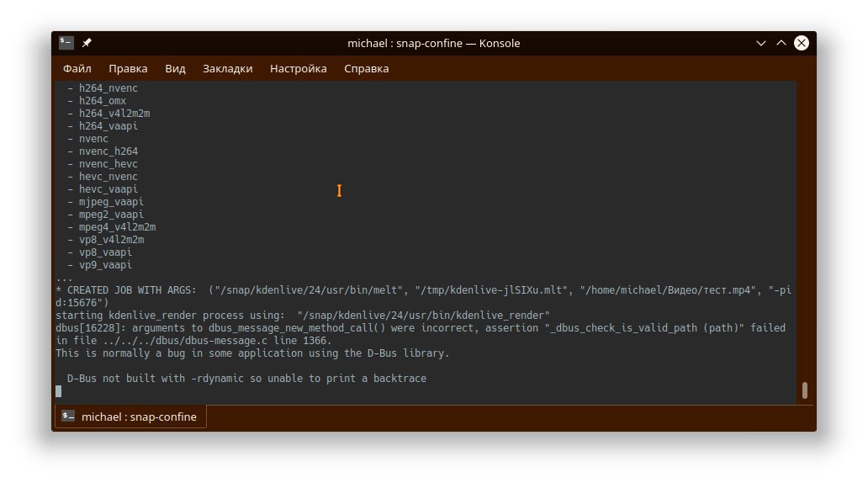Click the line mpeg2_vaapi
This screenshot has width=868, height=483.
point(111,215)
